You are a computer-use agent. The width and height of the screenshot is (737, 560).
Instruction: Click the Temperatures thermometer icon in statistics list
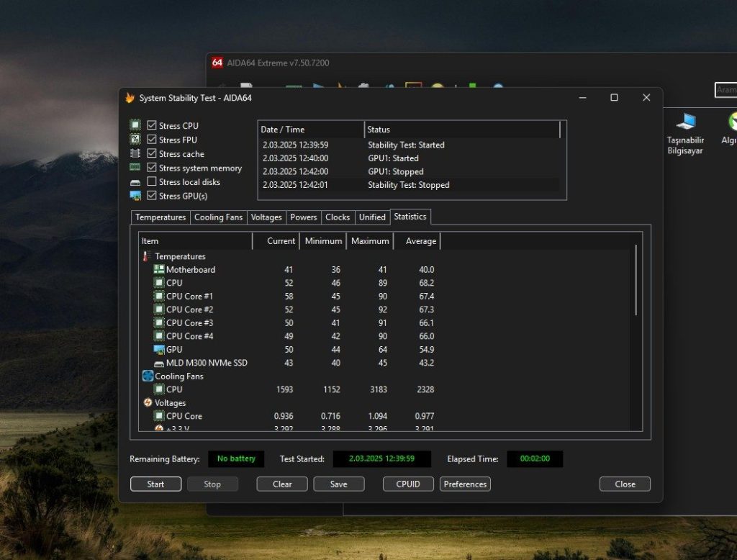tap(147, 256)
